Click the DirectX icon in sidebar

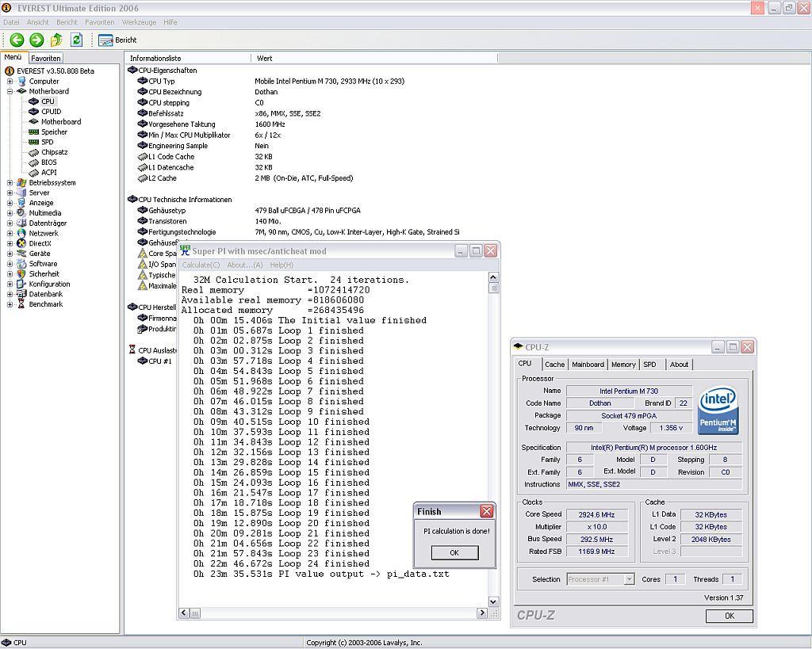pos(21,243)
